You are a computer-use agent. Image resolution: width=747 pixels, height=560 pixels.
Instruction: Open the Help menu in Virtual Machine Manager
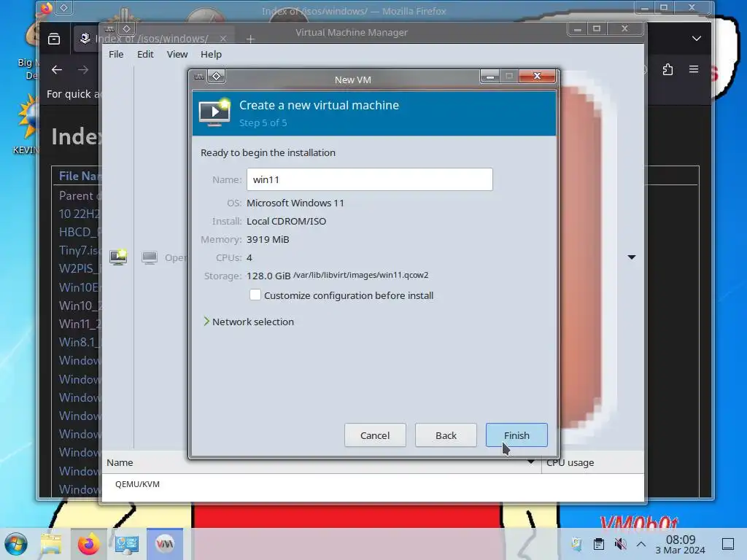click(211, 54)
